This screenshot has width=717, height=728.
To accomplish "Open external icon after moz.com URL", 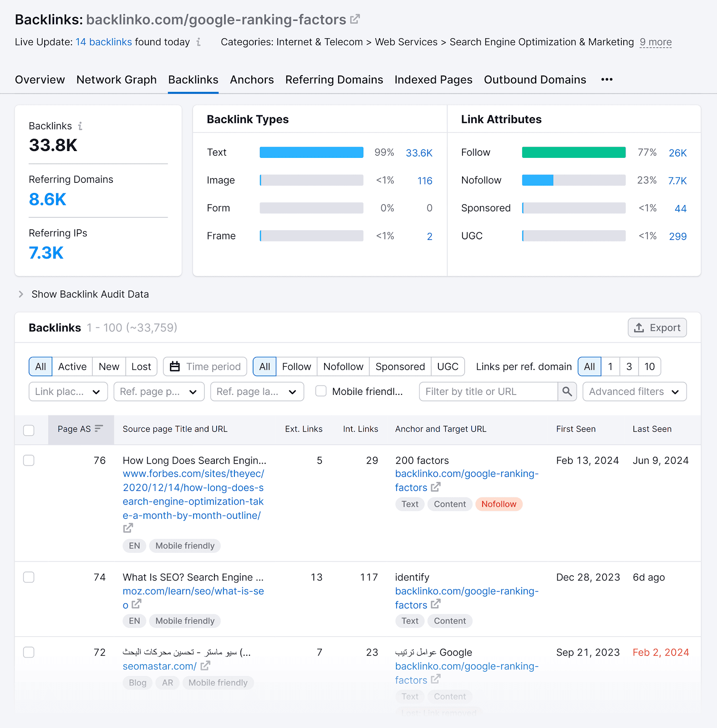I will tap(137, 604).
